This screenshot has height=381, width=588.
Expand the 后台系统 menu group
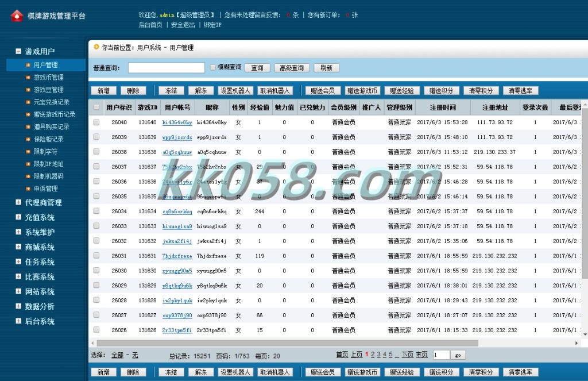click(x=18, y=321)
